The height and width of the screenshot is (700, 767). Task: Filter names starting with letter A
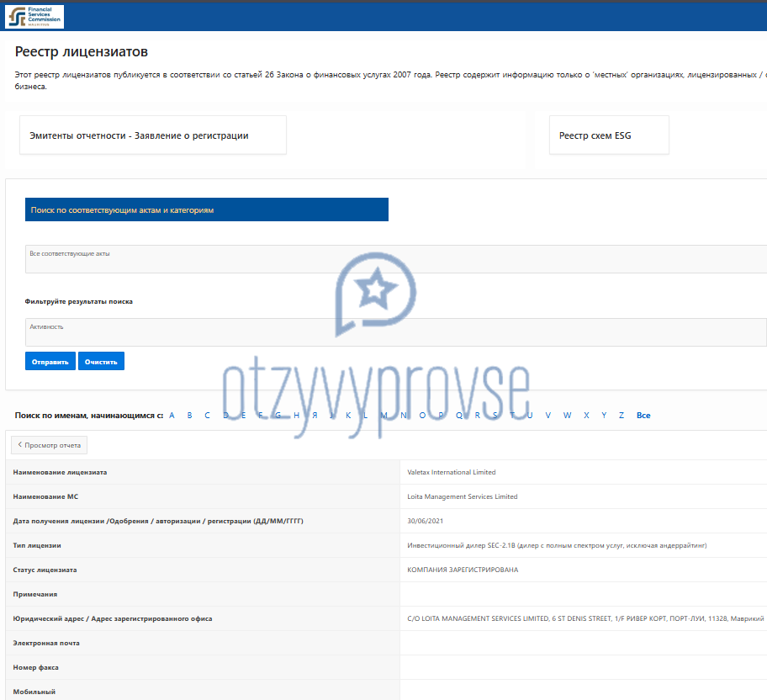coord(172,415)
